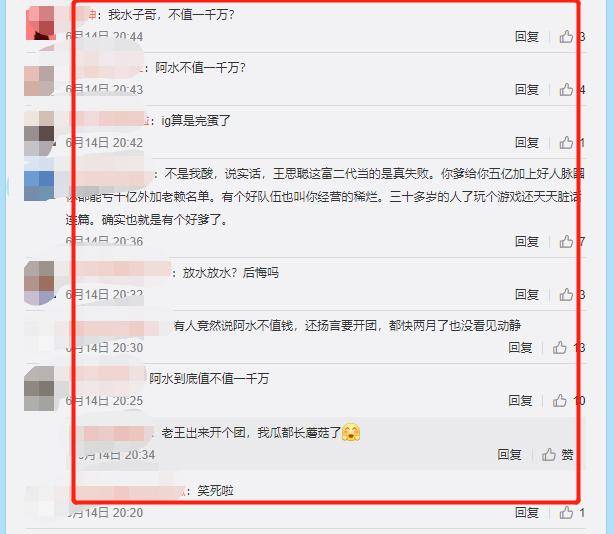Click thumbs-up on 'ig算是完蛋了' comment
This screenshot has height=534, width=614.
click(566, 143)
